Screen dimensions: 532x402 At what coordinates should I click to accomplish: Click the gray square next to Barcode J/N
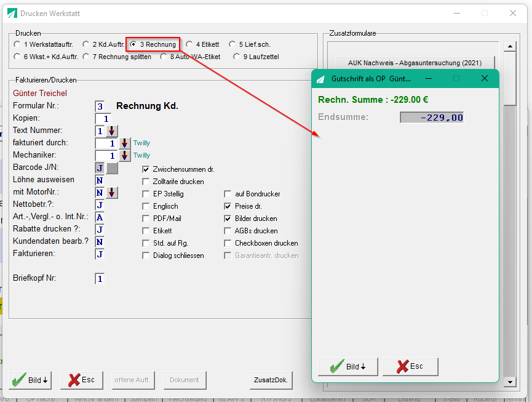[113, 168]
